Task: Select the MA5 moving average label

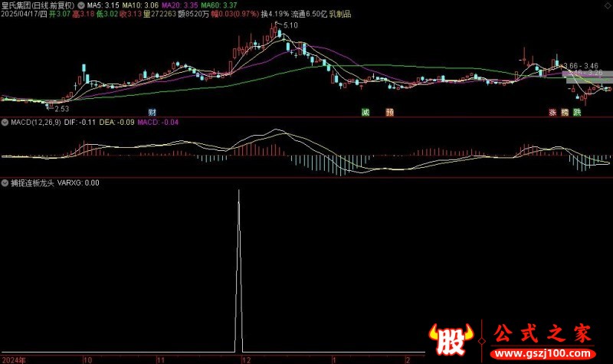Action: point(103,5)
